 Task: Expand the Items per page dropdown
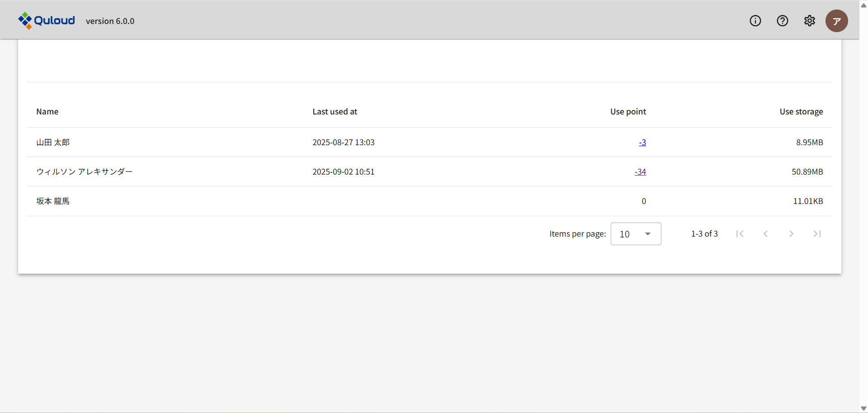point(636,234)
